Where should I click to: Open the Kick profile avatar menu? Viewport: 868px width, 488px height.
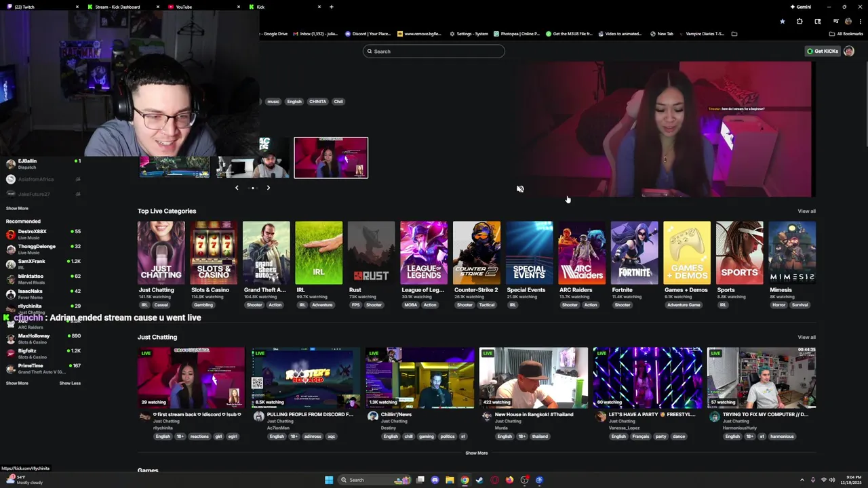pos(849,52)
